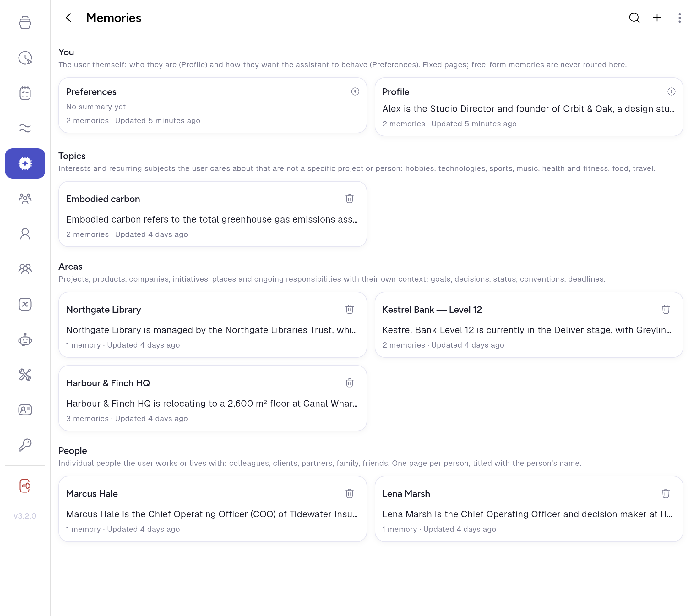Delete the Northgate Library area
691x616 pixels.
(349, 309)
